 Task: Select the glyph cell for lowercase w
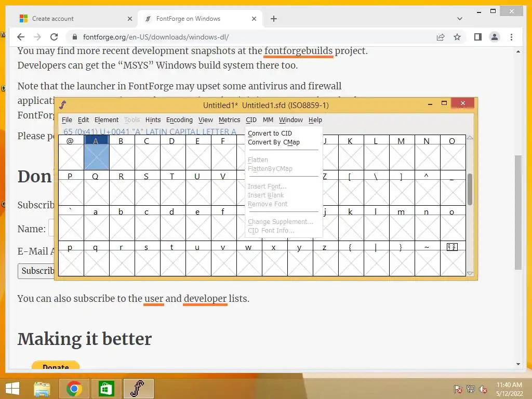249,259
